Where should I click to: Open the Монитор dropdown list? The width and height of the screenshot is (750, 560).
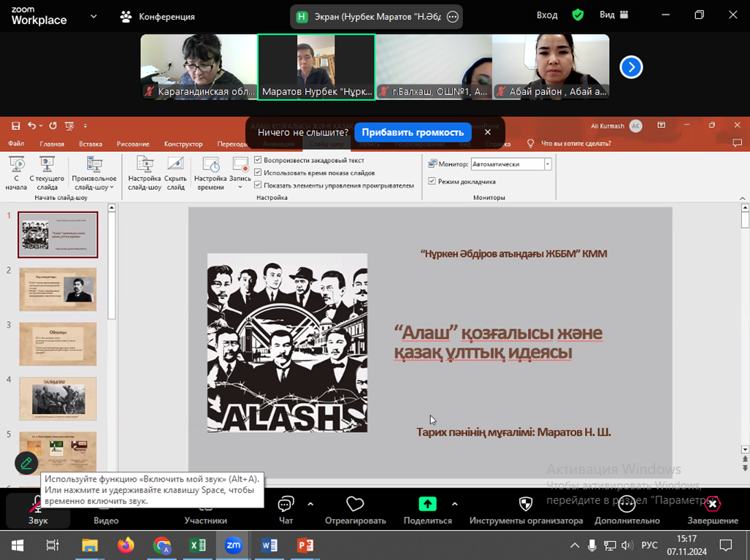pos(547,164)
